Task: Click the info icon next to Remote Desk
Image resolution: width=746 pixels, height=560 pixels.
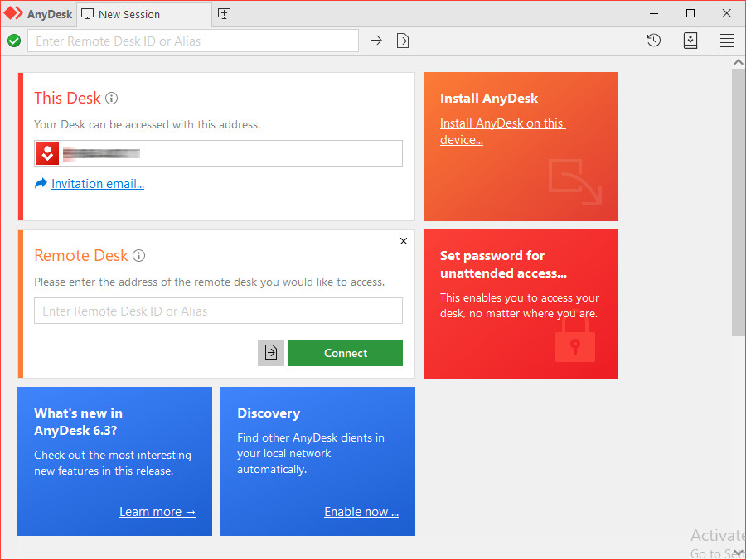Action: 138,256
